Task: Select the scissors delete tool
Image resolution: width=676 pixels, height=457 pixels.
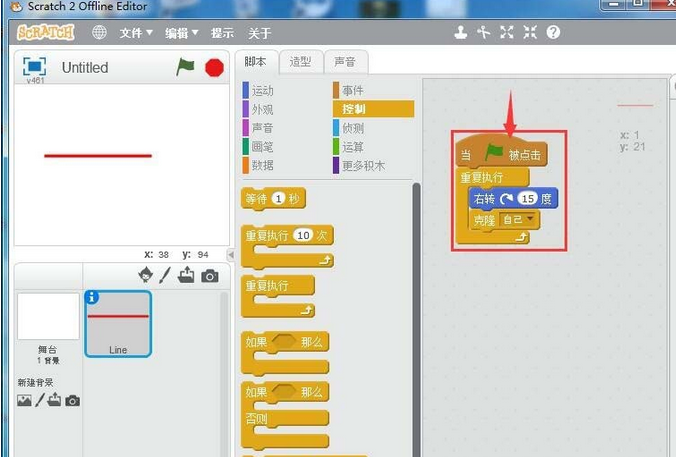Action: click(x=483, y=33)
